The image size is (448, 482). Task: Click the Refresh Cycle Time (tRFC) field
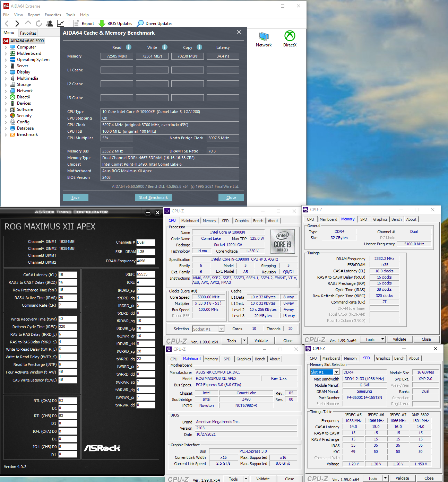[68, 327]
